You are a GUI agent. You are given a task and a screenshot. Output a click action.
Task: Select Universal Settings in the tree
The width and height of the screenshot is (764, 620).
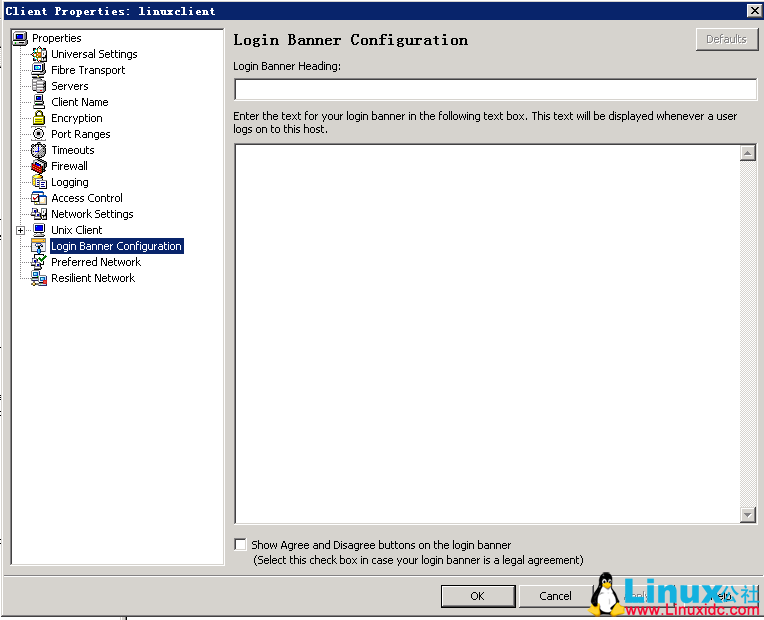[94, 54]
